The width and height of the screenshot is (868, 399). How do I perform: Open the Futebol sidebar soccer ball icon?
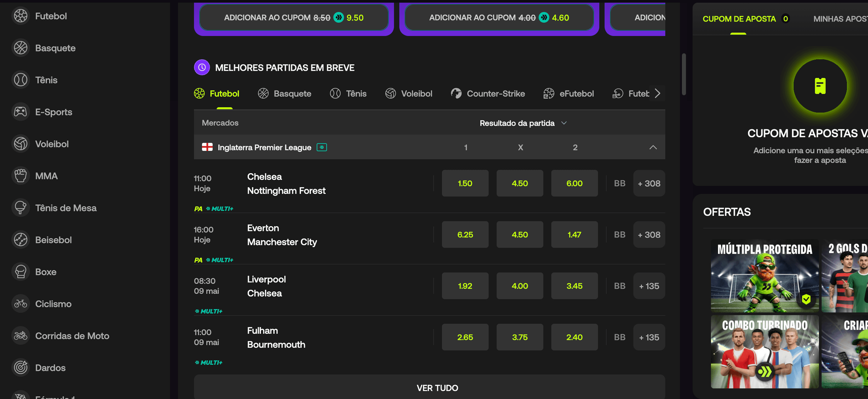click(x=21, y=16)
